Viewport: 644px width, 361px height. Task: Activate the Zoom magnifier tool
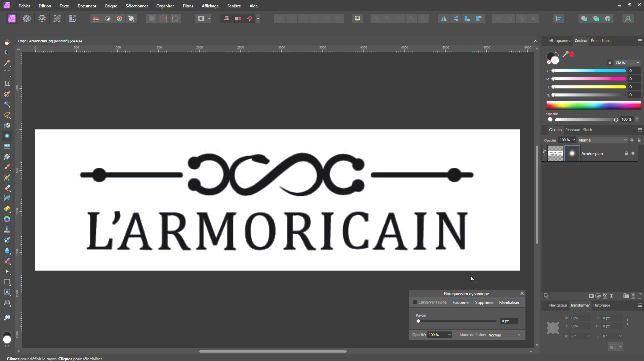tap(7, 318)
